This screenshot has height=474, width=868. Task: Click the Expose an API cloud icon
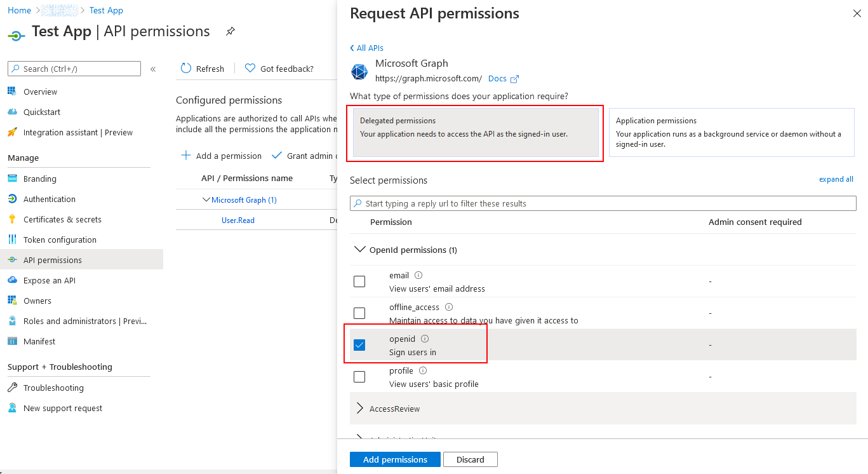point(12,280)
